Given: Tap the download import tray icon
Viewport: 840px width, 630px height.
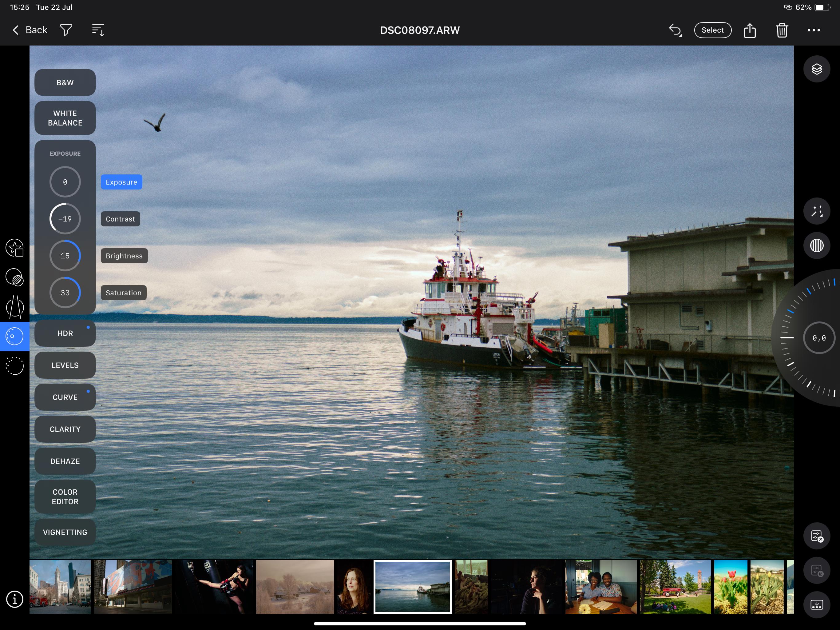Looking at the screenshot, I should [816, 604].
